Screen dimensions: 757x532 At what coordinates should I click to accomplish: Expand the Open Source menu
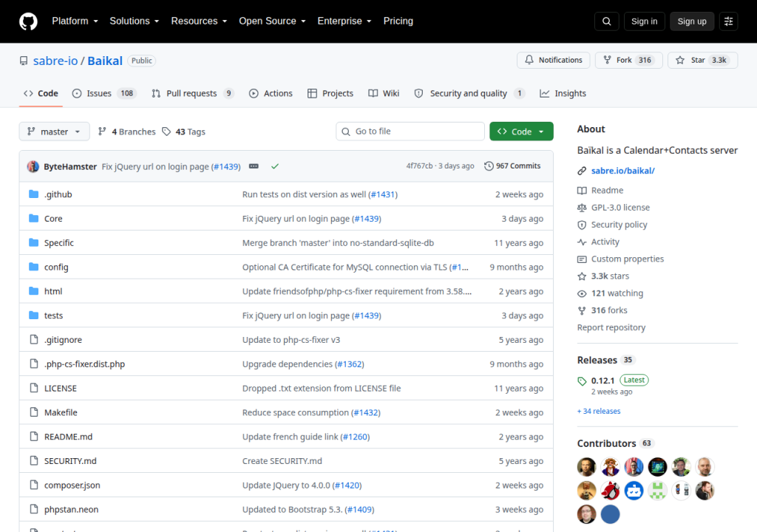[x=272, y=21]
